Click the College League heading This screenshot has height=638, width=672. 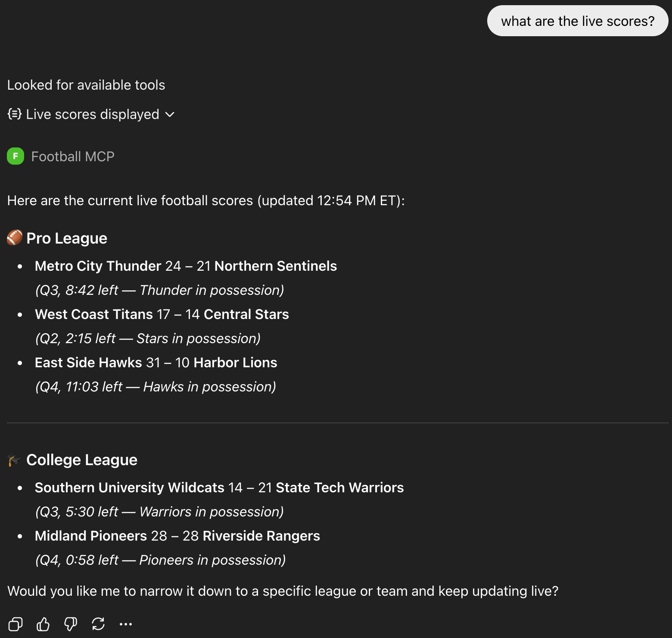pos(82,460)
